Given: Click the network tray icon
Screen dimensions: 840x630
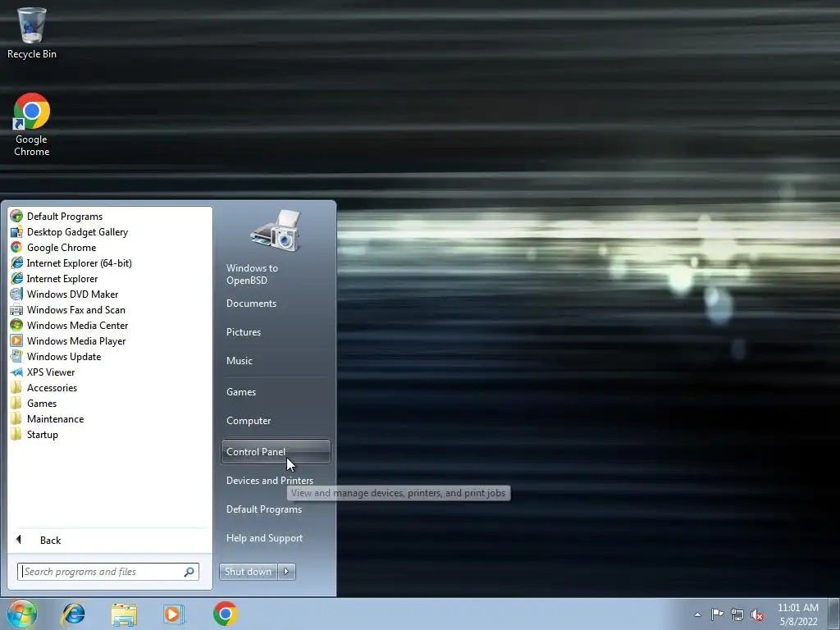Looking at the screenshot, I should click(x=737, y=614).
